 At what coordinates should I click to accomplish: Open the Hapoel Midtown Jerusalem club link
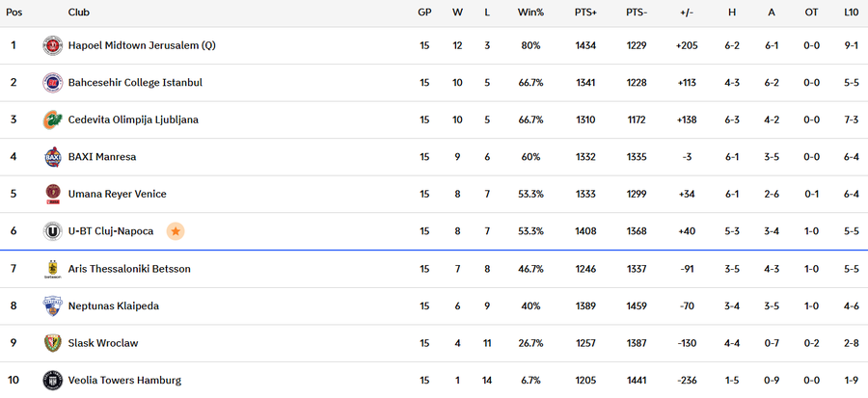(x=142, y=45)
